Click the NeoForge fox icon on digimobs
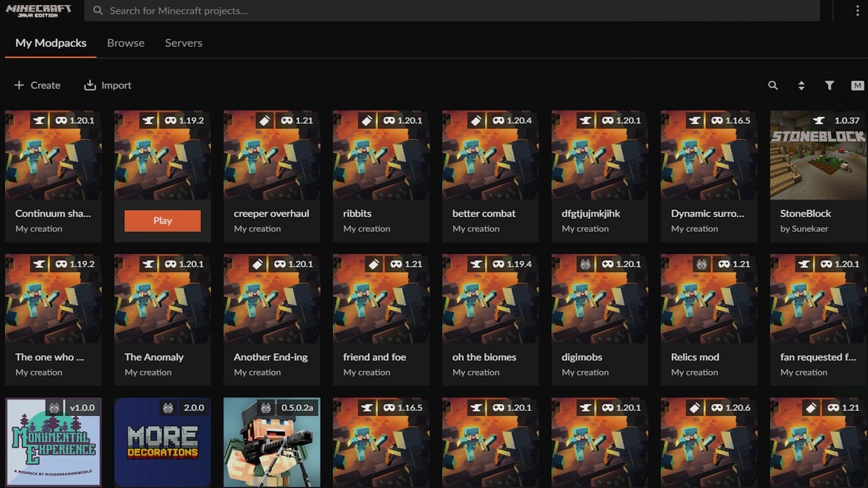The height and width of the screenshot is (488, 868). pos(586,265)
